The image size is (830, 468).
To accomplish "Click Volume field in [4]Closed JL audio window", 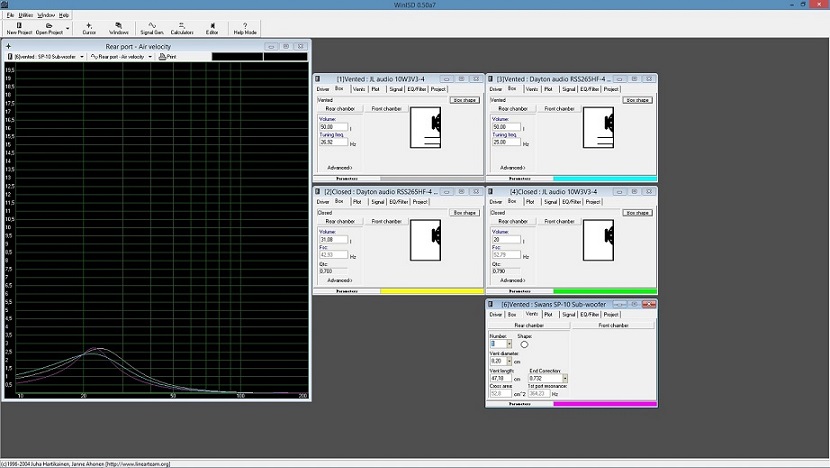I will tap(507, 240).
